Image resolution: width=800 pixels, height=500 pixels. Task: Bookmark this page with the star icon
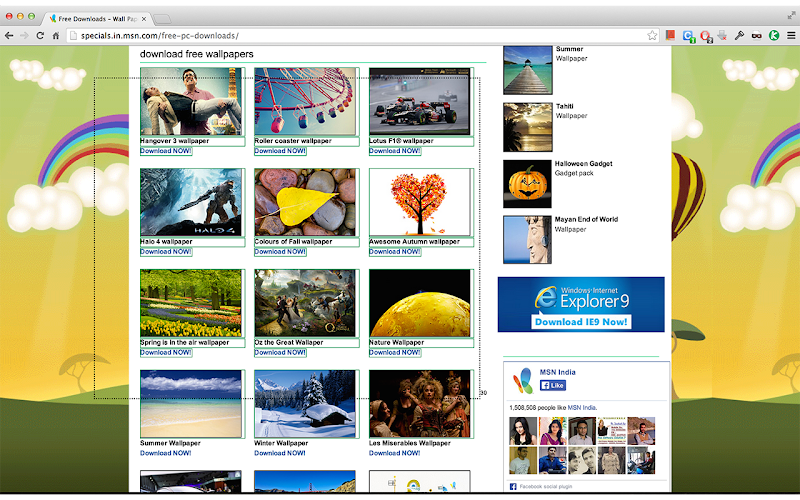click(x=652, y=35)
